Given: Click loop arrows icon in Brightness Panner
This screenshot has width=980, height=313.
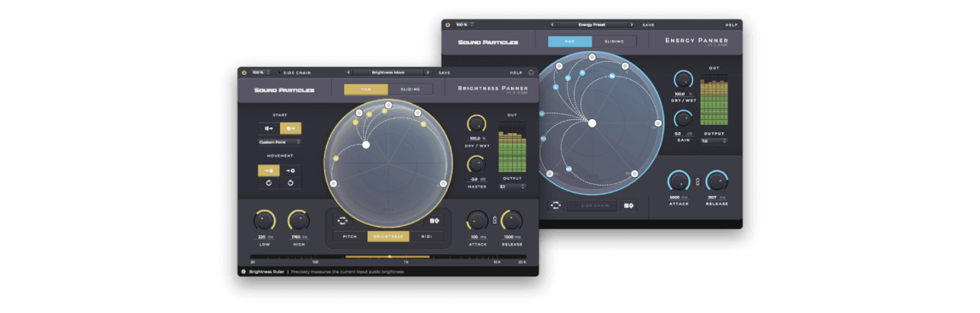Looking at the screenshot, I should [x=342, y=220].
